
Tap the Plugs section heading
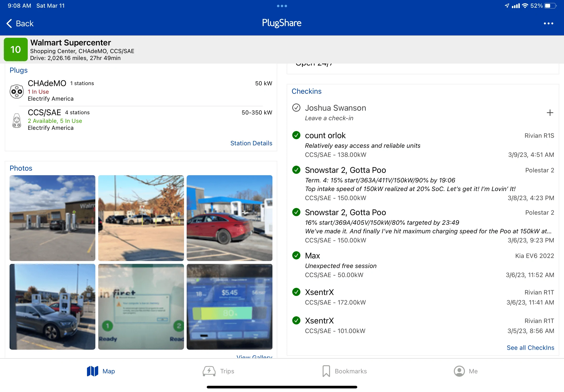18,70
